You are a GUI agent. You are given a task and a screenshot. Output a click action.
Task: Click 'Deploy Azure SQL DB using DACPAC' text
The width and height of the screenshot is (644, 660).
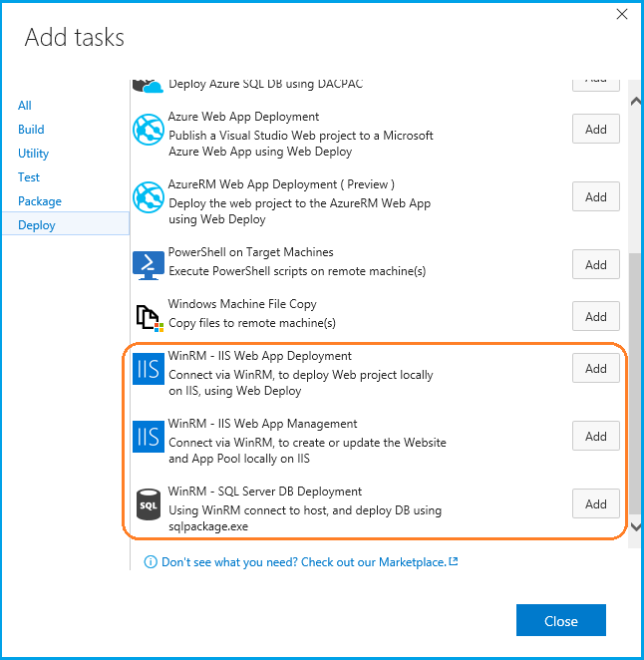pyautogui.click(x=265, y=84)
